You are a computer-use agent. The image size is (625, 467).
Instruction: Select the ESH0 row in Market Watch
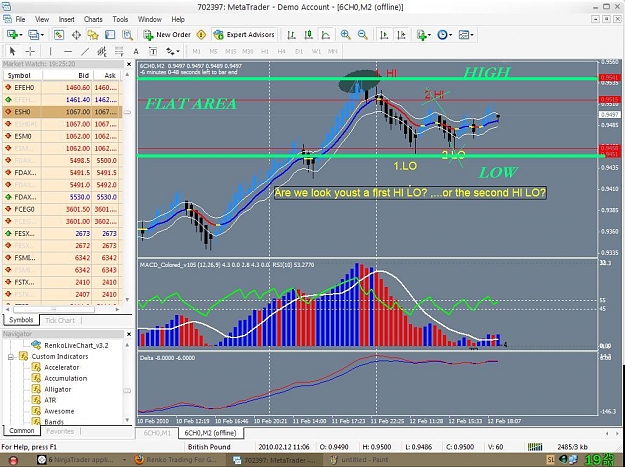[x=63, y=112]
